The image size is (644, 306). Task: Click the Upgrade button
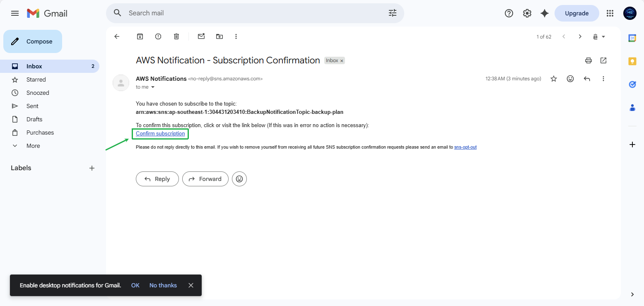tap(576, 13)
